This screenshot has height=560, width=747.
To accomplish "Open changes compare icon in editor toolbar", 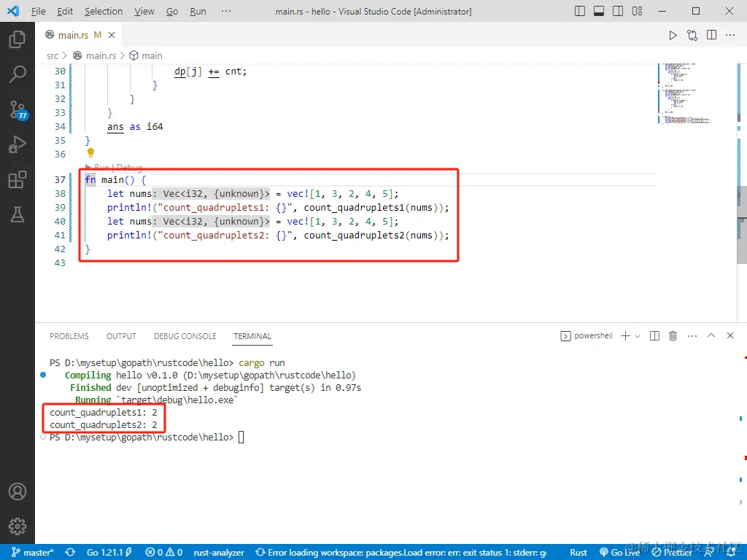I will point(692,35).
